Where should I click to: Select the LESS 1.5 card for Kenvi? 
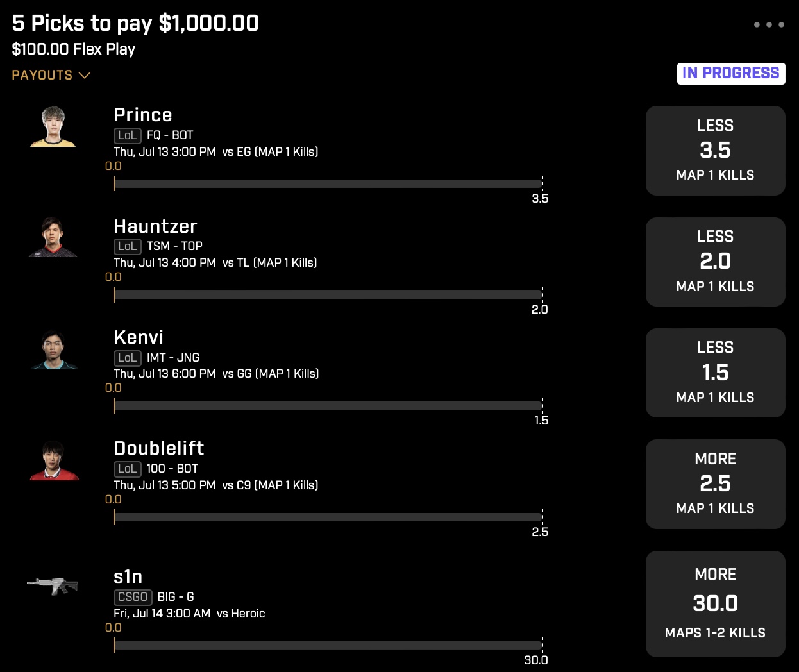[715, 373]
